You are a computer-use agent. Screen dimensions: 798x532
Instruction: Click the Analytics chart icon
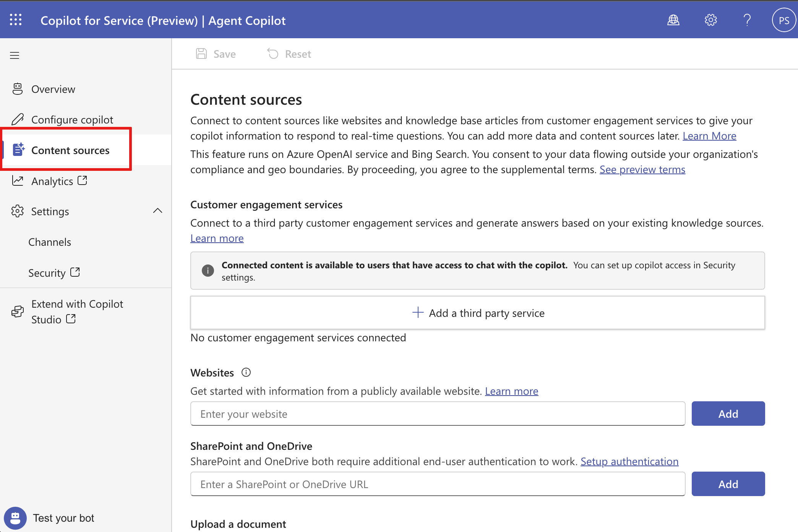point(18,180)
